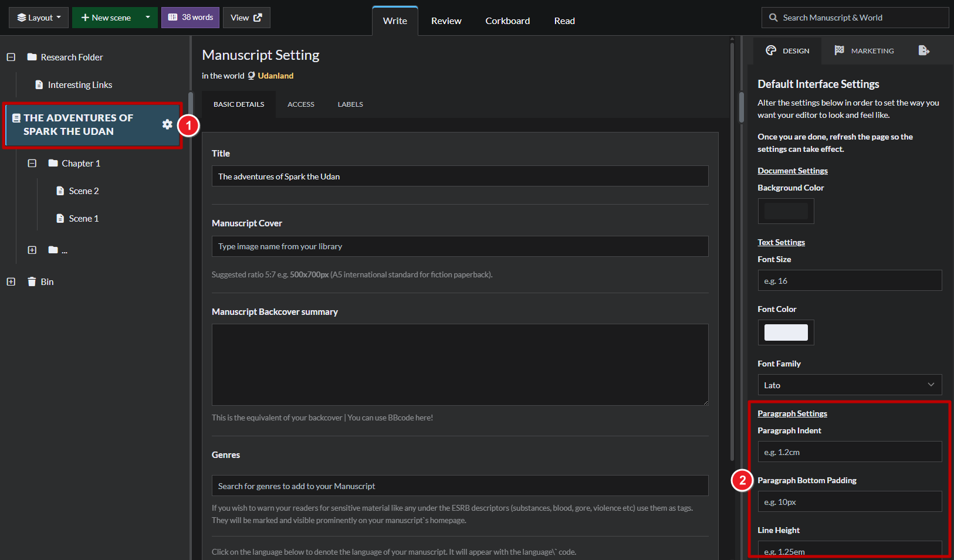Click the manuscript book icon in tree
954x560 pixels.
tap(16, 118)
